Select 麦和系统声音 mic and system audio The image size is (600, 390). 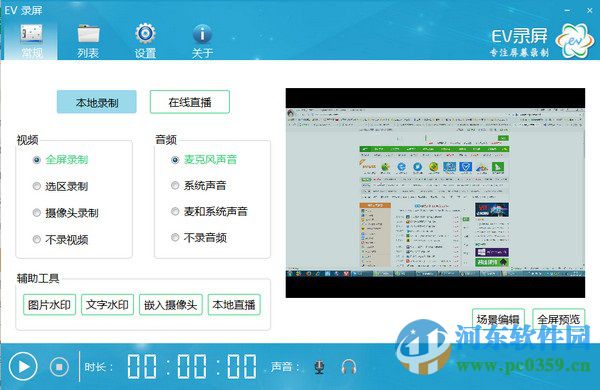tap(209, 211)
